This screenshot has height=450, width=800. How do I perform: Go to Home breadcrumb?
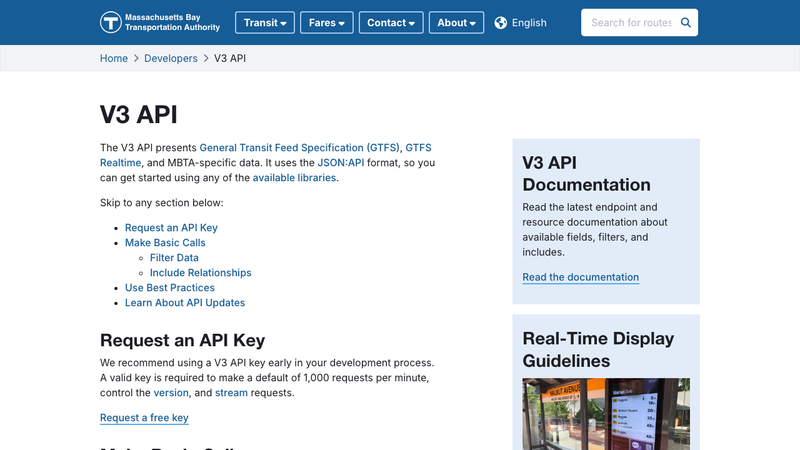(114, 58)
